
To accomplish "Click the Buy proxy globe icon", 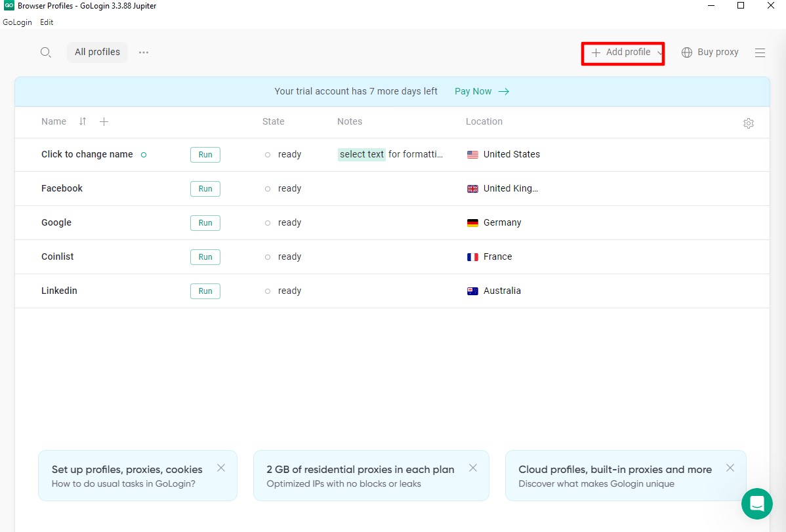I will tap(687, 52).
